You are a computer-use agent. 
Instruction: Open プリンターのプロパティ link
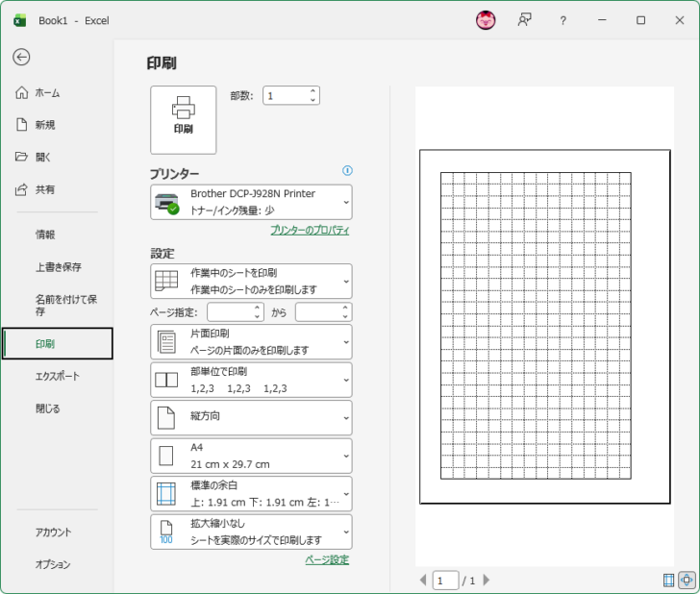point(310,231)
